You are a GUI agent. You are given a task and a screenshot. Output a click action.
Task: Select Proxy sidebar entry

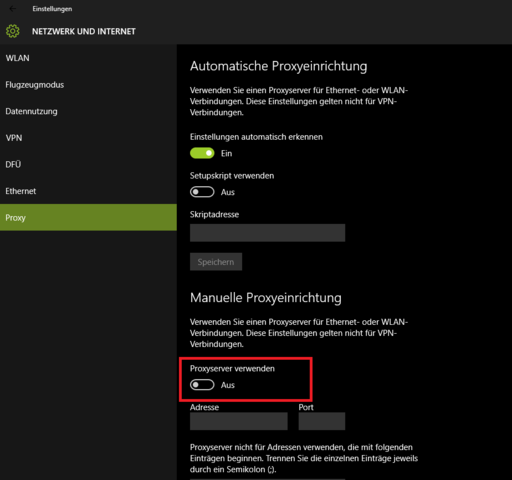point(88,217)
